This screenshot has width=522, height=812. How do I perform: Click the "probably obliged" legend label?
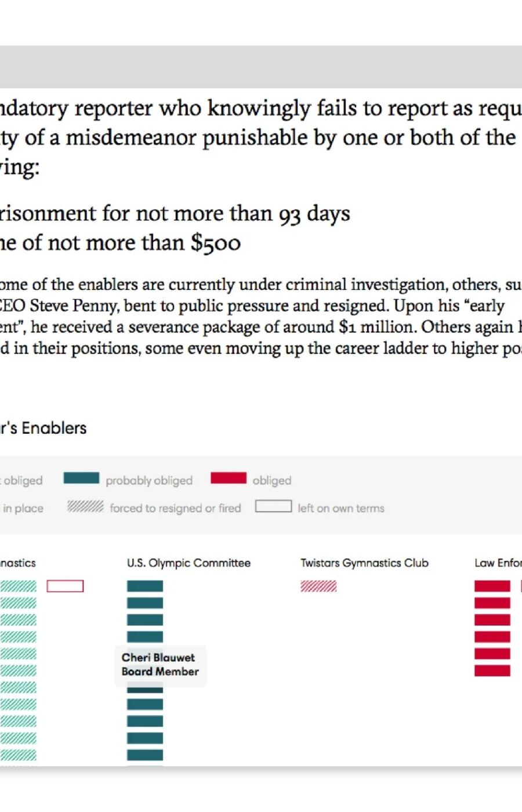149,481
